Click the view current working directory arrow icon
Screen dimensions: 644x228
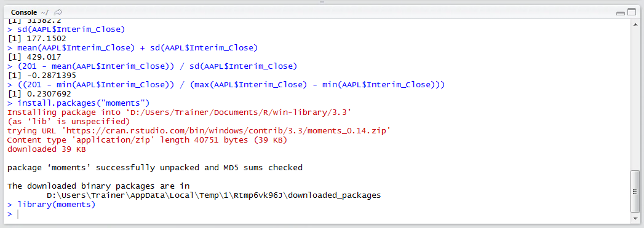pos(58,12)
